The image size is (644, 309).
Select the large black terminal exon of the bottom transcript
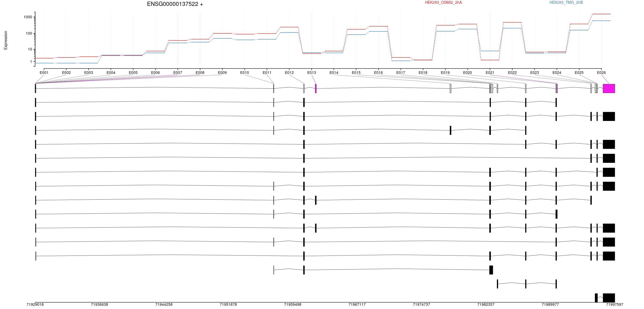609,298
